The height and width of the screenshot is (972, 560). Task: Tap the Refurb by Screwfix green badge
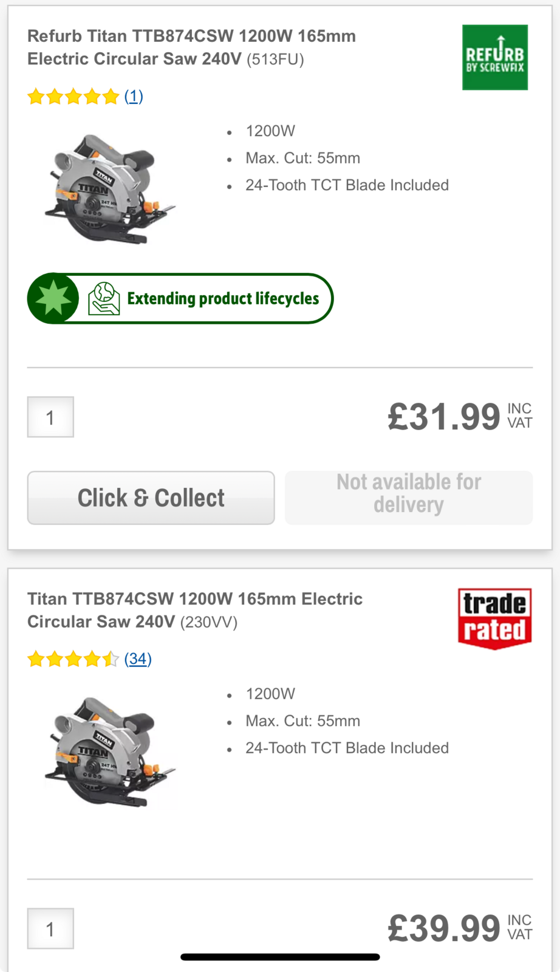point(494,58)
